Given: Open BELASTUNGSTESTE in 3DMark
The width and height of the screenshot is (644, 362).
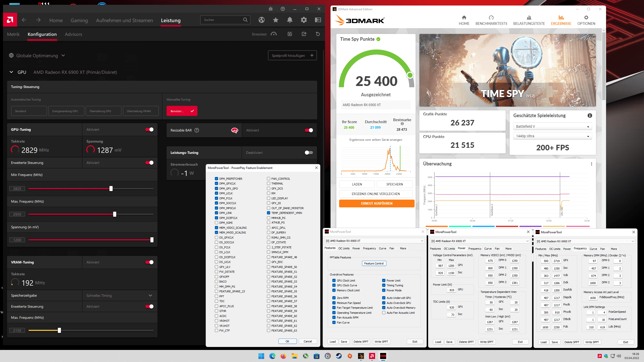Looking at the screenshot, I should pyautogui.click(x=529, y=20).
